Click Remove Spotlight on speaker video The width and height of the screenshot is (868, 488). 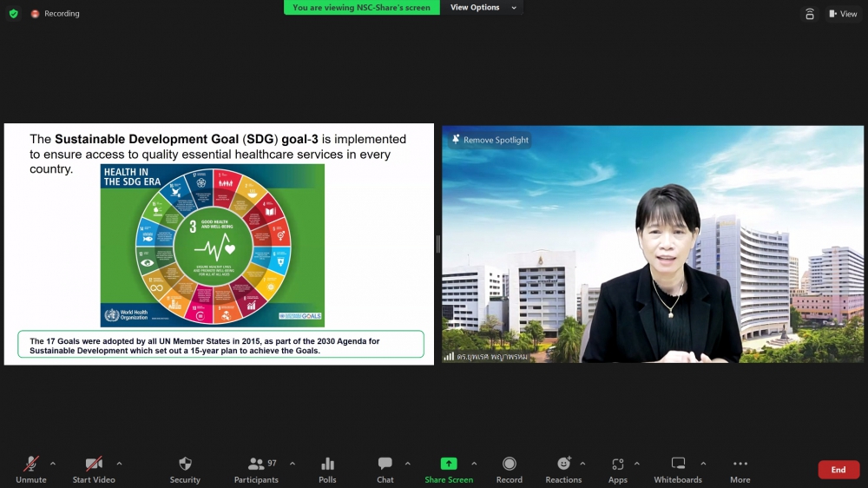click(490, 140)
